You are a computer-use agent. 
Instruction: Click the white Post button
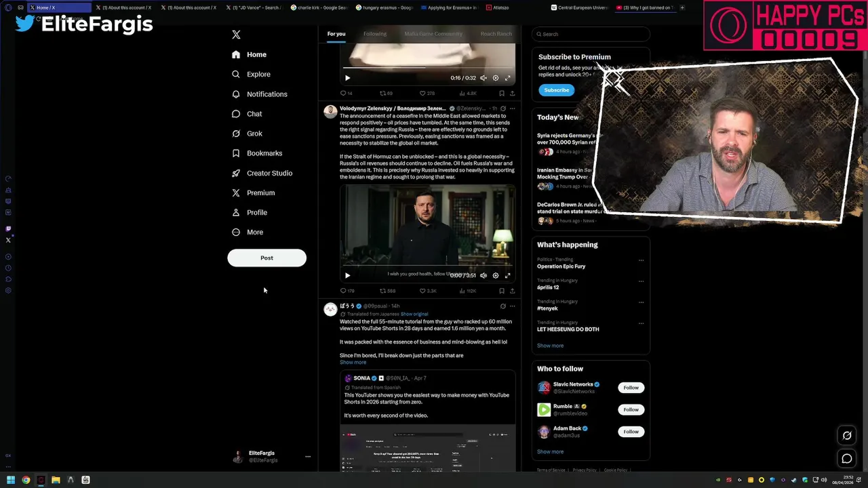(267, 258)
